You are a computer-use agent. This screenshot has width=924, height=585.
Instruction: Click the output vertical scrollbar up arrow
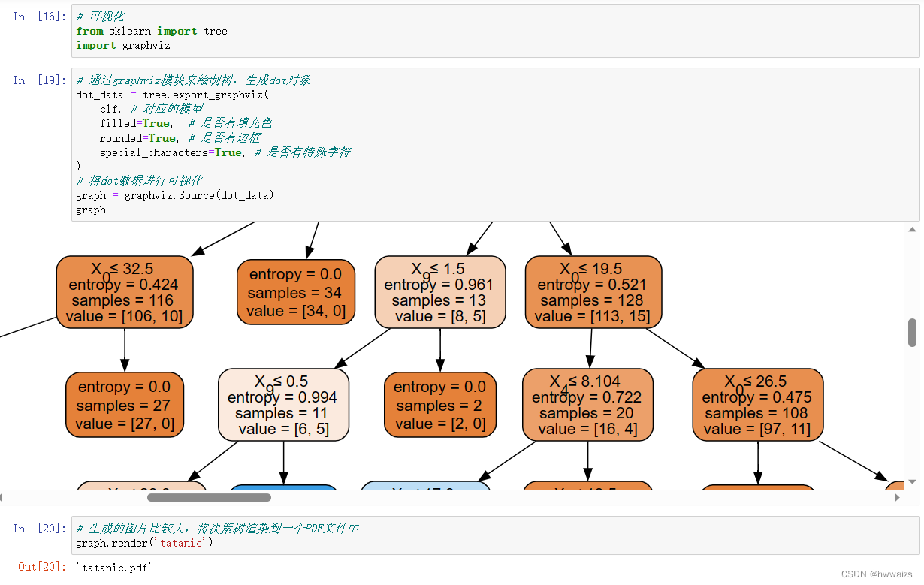[913, 230]
